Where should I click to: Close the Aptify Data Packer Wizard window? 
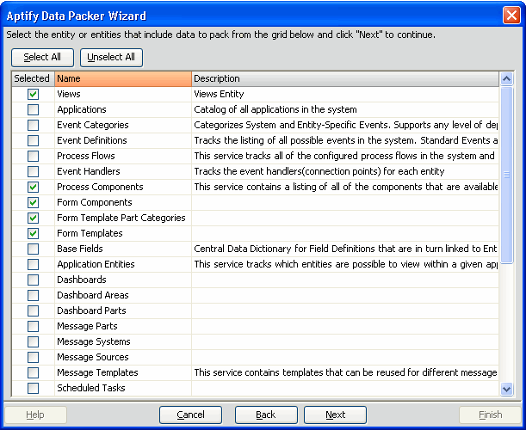coord(512,15)
